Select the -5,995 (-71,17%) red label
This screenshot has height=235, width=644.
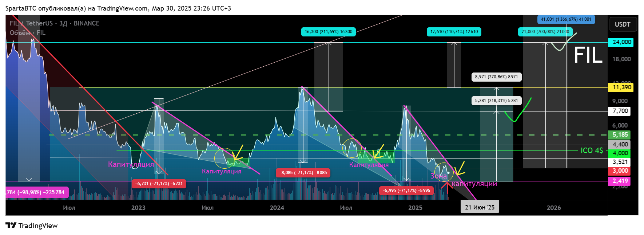coord(406,191)
